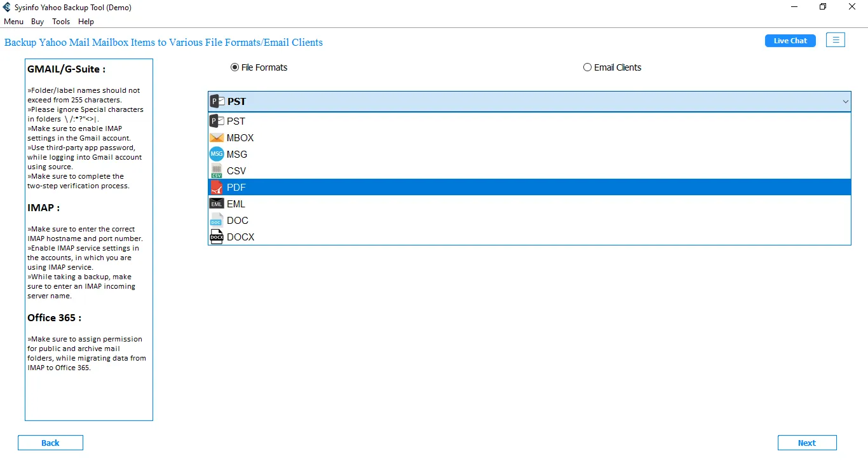Proceed with the Next button
Screen dimensions: 868x463
click(x=807, y=443)
